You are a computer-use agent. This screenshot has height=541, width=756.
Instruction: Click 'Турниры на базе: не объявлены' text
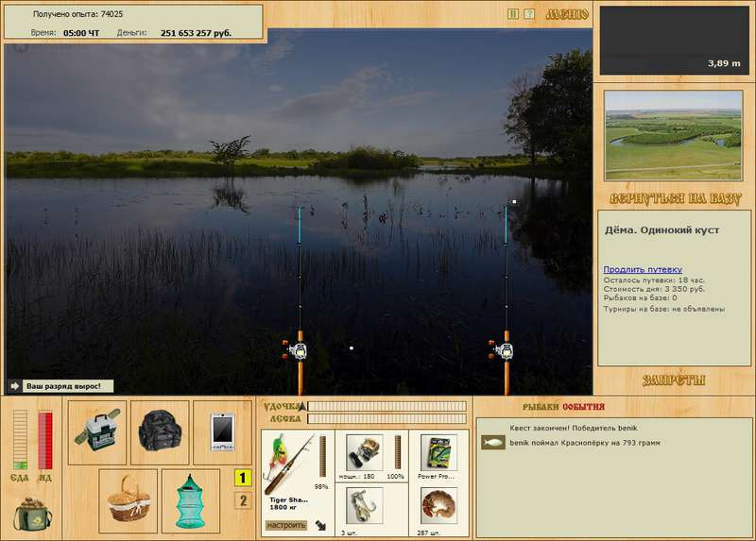(x=664, y=309)
